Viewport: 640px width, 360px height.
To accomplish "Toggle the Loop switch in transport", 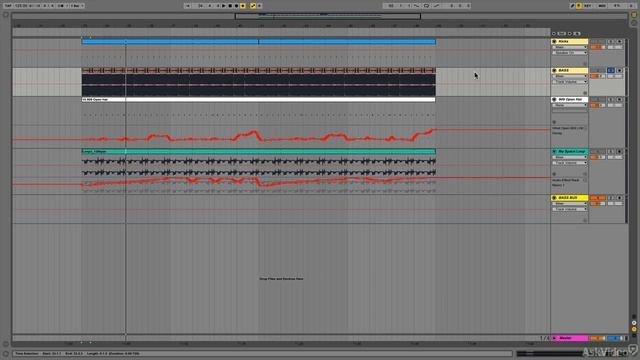I will 427,6.
